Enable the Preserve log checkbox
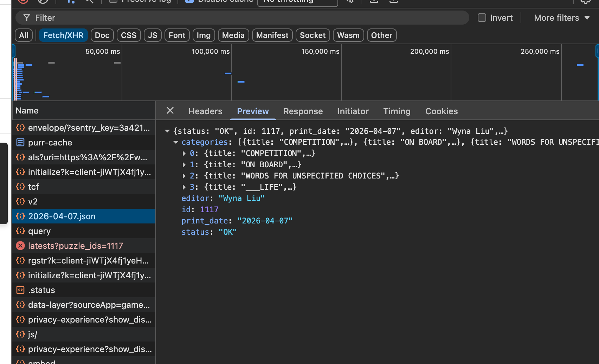The width and height of the screenshot is (599, 364). click(112, 1)
